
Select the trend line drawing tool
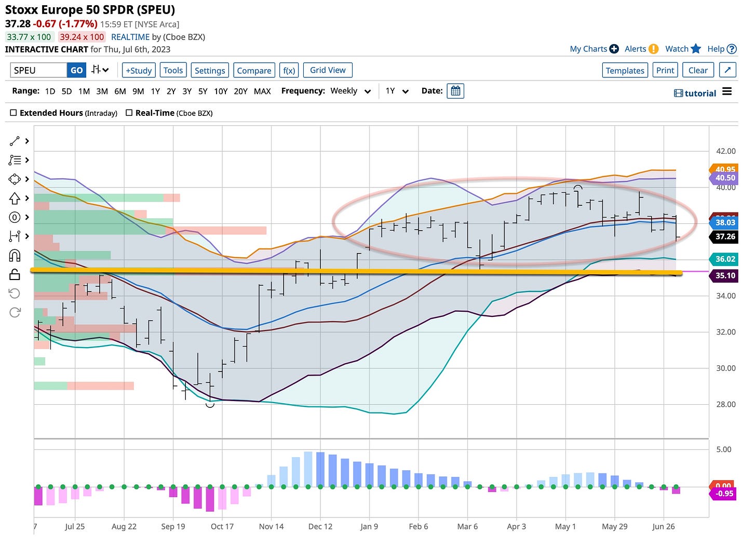click(15, 141)
